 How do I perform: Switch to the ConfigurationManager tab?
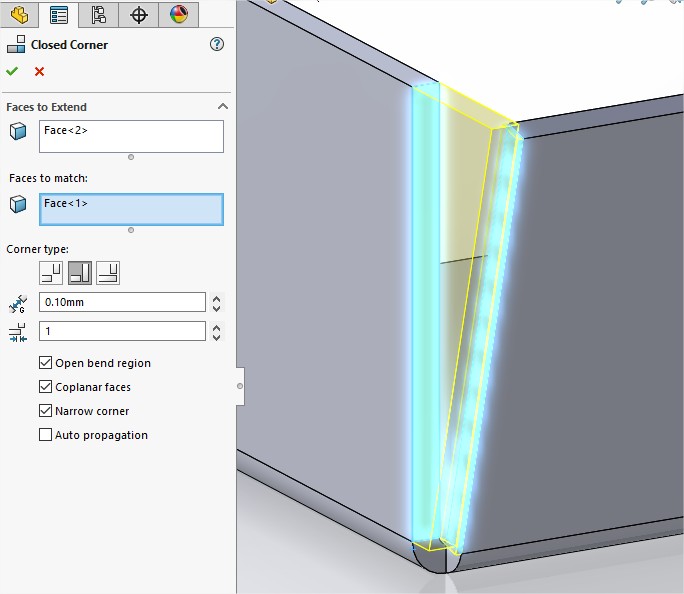pyautogui.click(x=98, y=15)
